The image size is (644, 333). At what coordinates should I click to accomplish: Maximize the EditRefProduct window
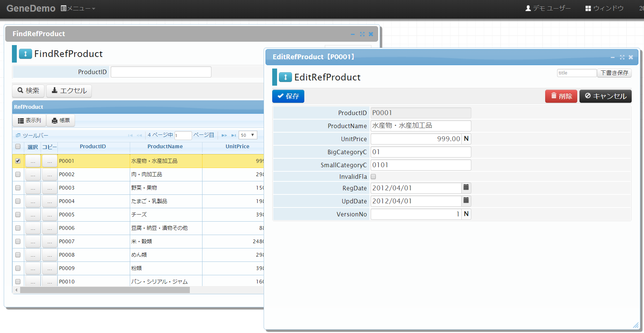click(x=622, y=57)
